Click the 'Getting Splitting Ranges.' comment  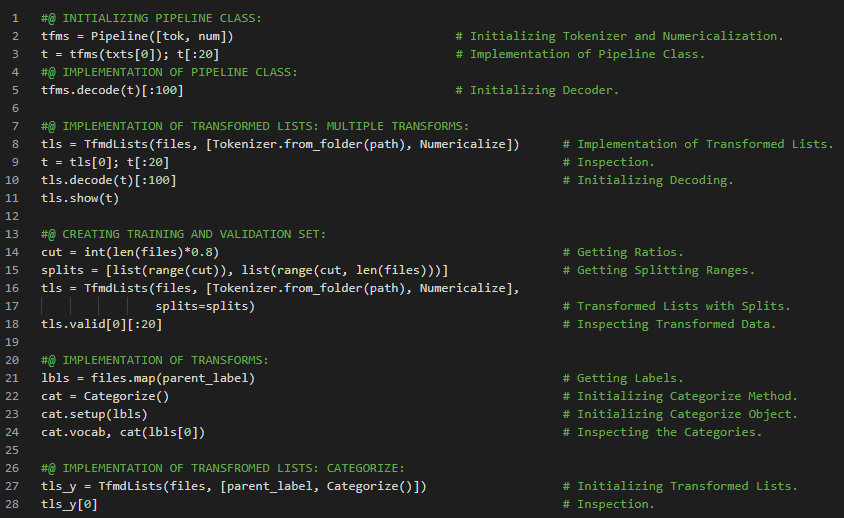(665, 270)
